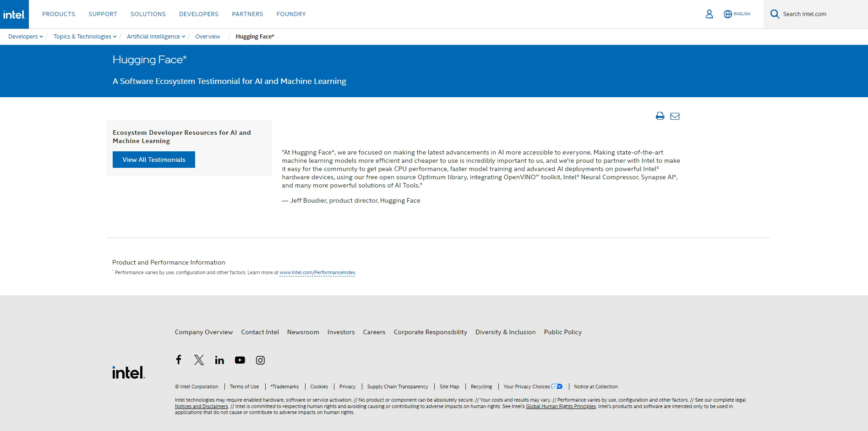Viewport: 868px width, 431px height.
Task: Email this page with envelope icon
Action: (675, 116)
